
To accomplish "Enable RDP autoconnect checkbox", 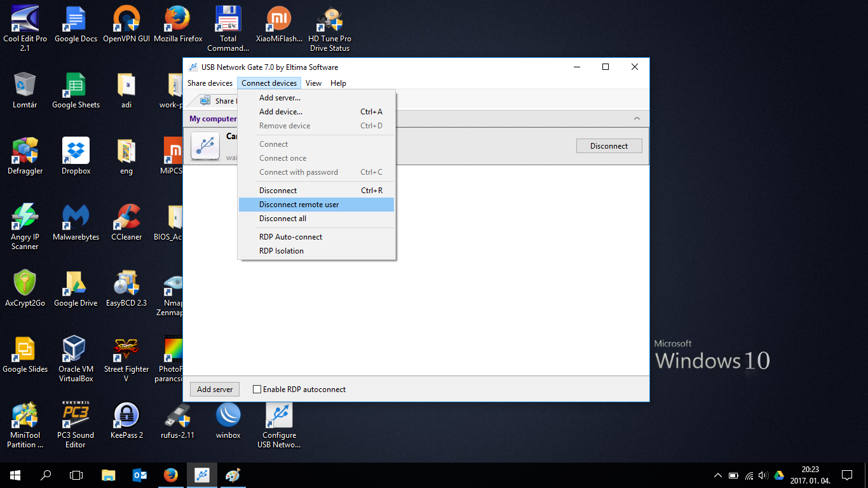I will tap(257, 390).
